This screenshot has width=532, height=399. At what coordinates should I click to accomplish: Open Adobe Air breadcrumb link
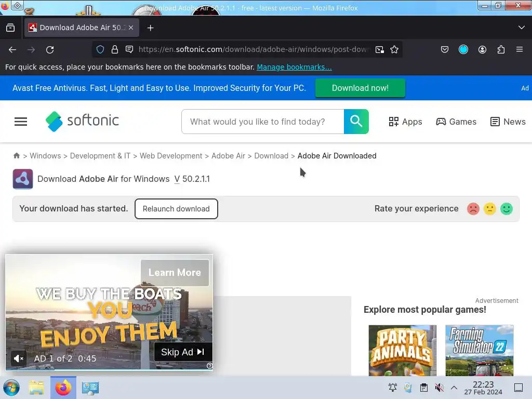click(x=228, y=156)
